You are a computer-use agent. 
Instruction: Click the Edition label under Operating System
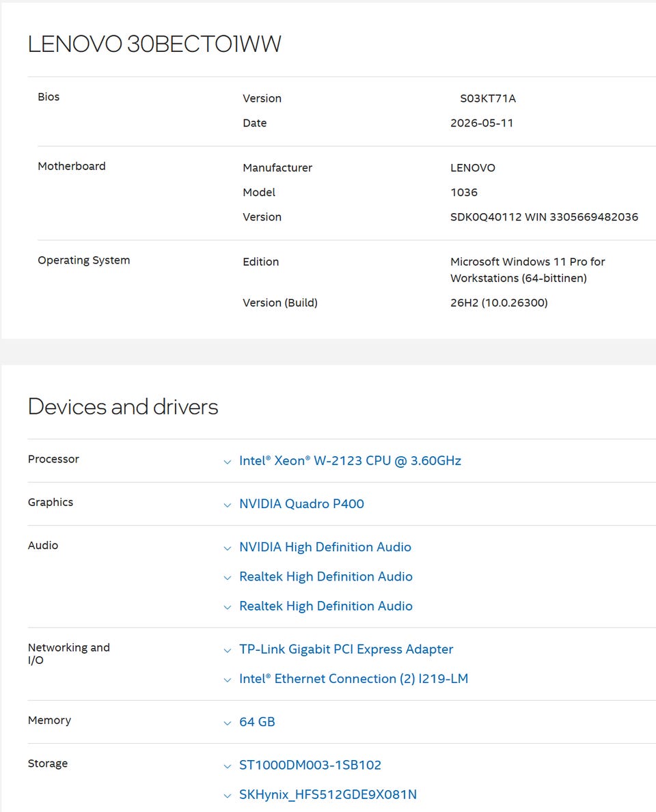[260, 262]
